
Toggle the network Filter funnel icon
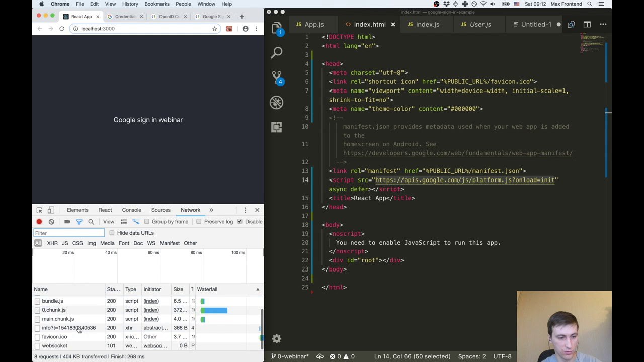tap(79, 222)
